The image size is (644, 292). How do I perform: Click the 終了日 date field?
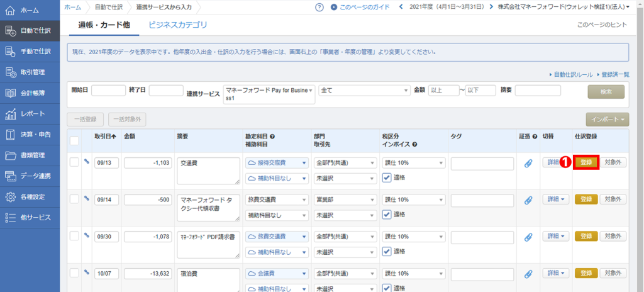[166, 91]
